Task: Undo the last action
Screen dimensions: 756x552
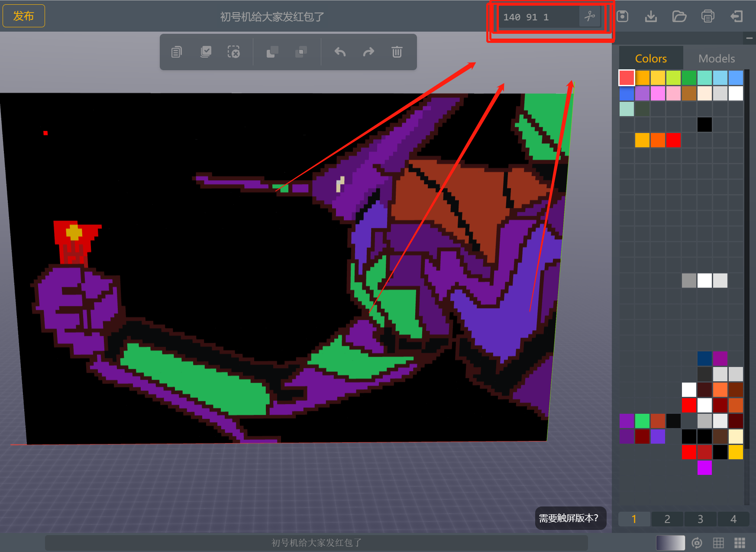Action: pos(340,52)
